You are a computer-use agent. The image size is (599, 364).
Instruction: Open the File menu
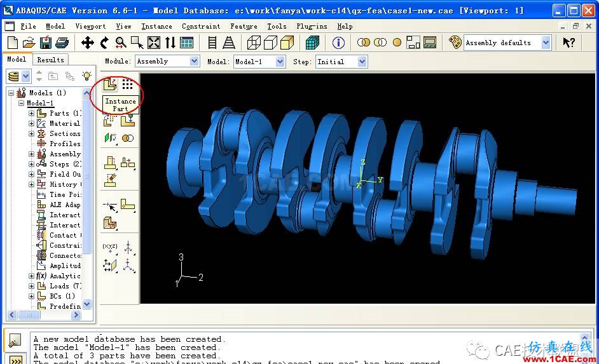[28, 26]
